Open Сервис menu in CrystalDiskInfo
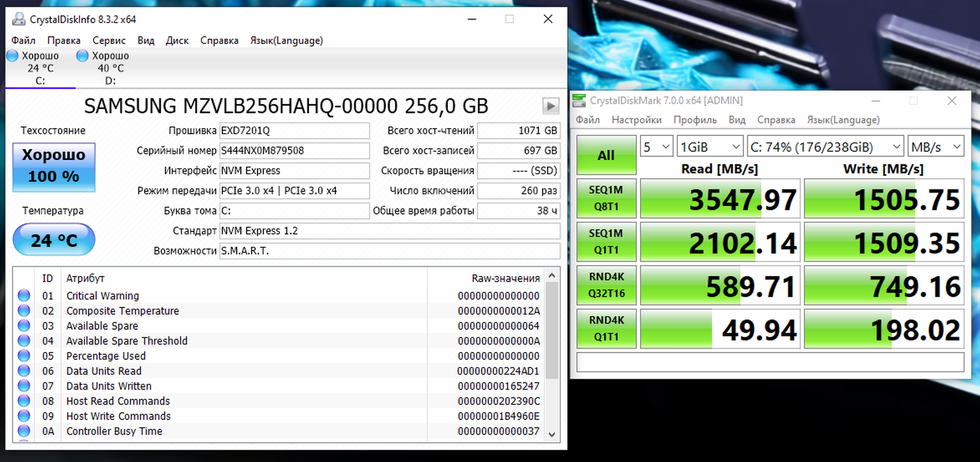Viewport: 980px width, 462px height. tap(109, 40)
